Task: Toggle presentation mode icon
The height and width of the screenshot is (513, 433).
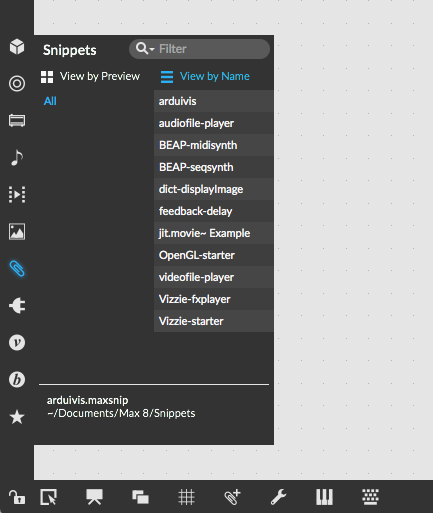Action: click(94, 497)
